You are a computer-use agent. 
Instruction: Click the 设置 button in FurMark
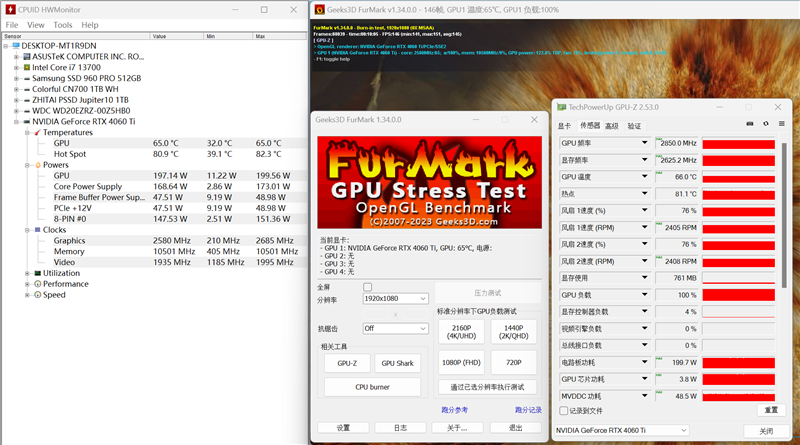click(x=343, y=428)
